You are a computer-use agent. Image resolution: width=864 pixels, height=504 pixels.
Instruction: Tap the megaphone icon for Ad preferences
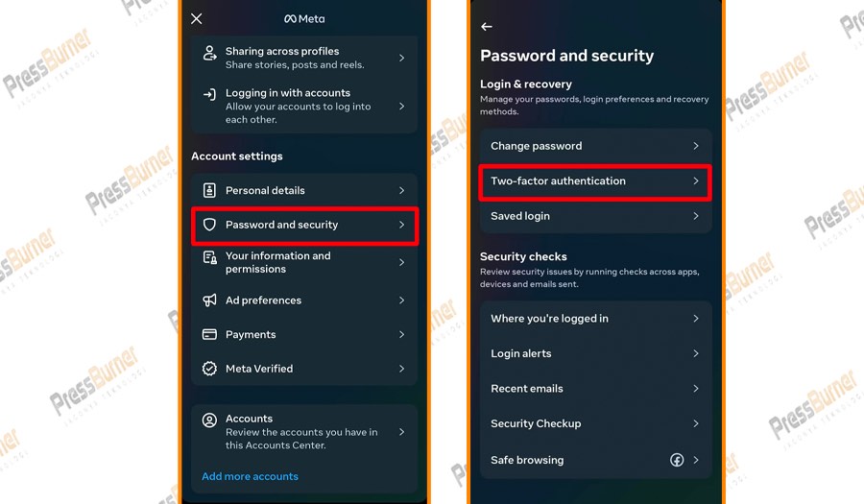click(x=209, y=300)
